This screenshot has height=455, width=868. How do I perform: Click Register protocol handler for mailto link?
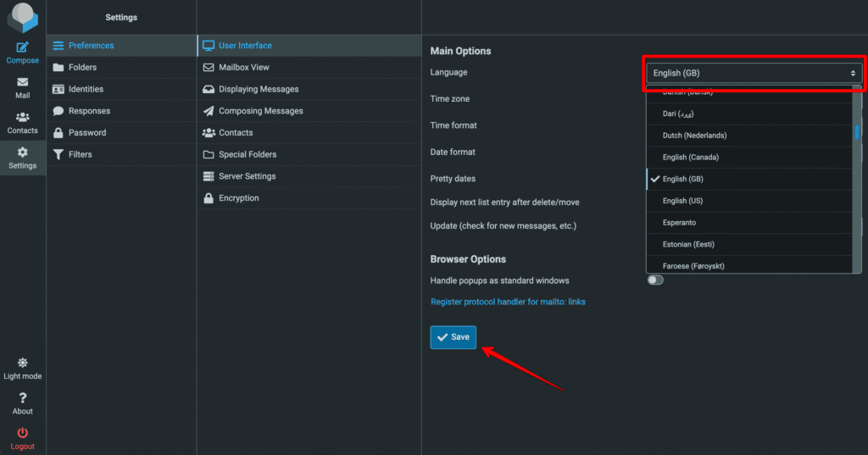508,302
